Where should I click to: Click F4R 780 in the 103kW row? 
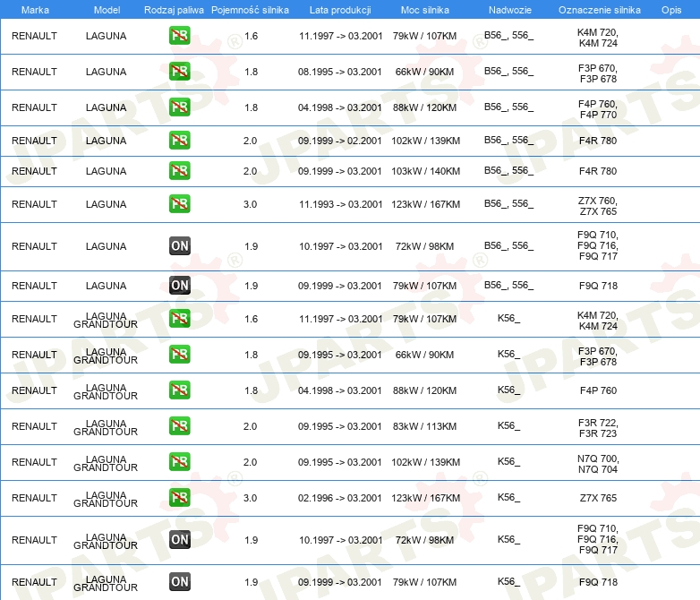click(598, 171)
